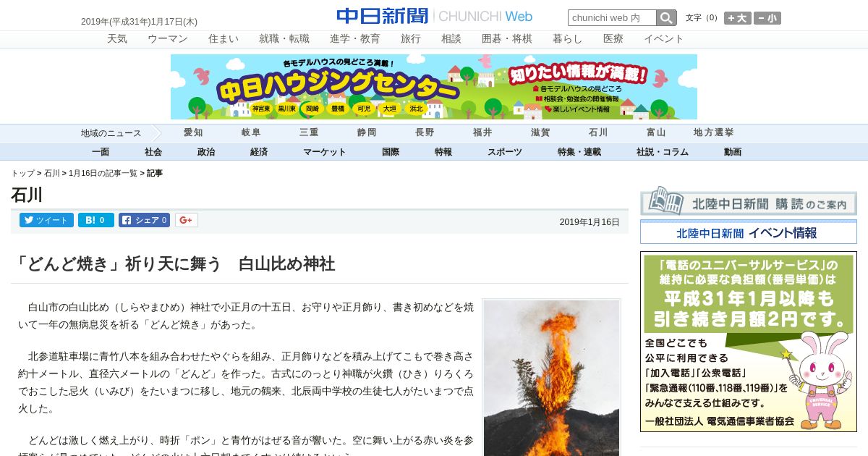Go to 動画 category
868x456 pixels.
click(x=733, y=152)
